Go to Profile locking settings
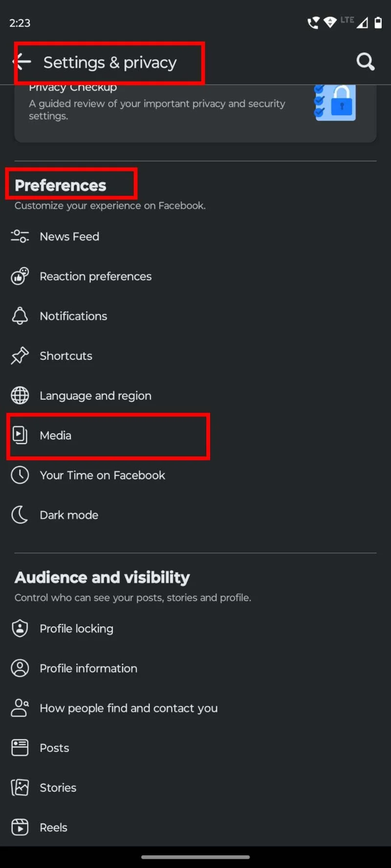This screenshot has width=391, height=868. tap(76, 629)
